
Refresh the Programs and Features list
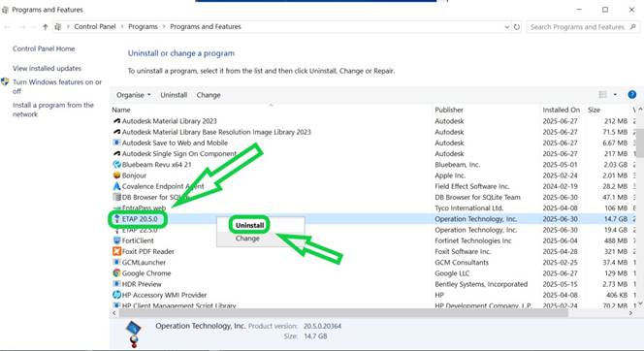pos(517,27)
